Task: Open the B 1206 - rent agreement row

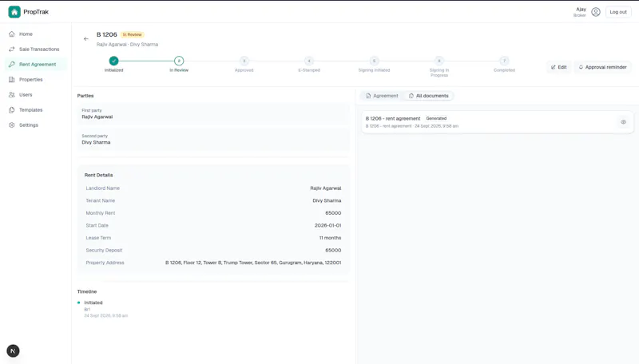Action: pyautogui.click(x=497, y=122)
